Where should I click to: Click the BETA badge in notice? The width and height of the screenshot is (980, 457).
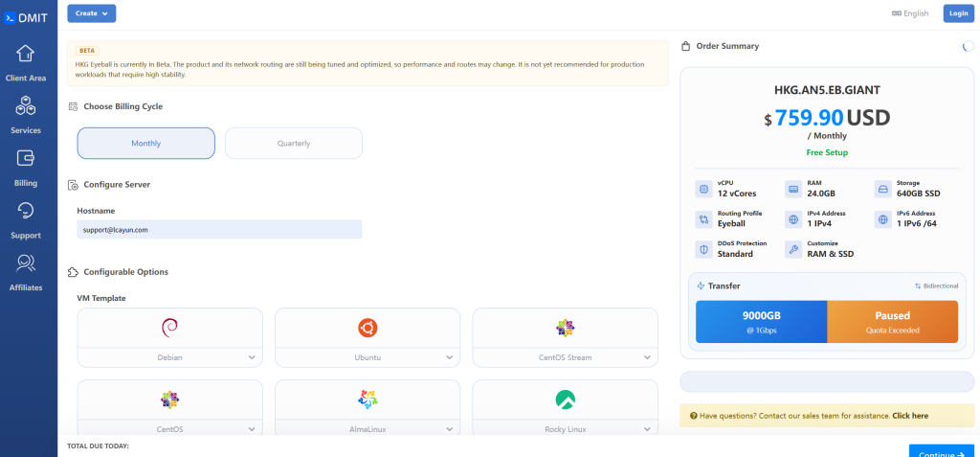coord(87,51)
